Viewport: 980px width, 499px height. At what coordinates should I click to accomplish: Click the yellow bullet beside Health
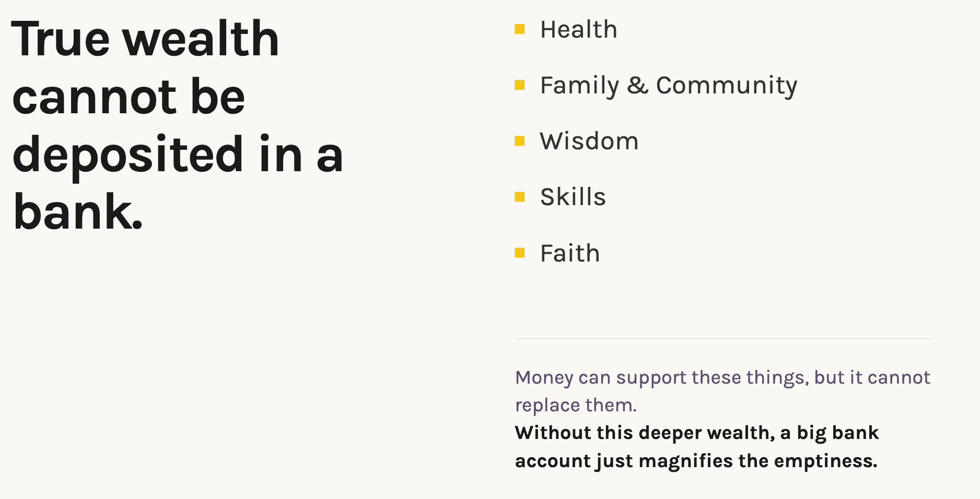click(x=519, y=29)
